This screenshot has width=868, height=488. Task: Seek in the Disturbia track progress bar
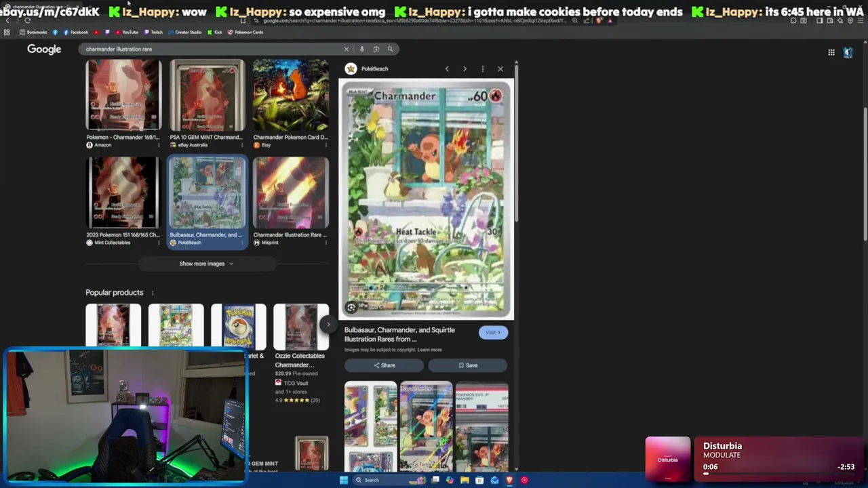pos(778,474)
